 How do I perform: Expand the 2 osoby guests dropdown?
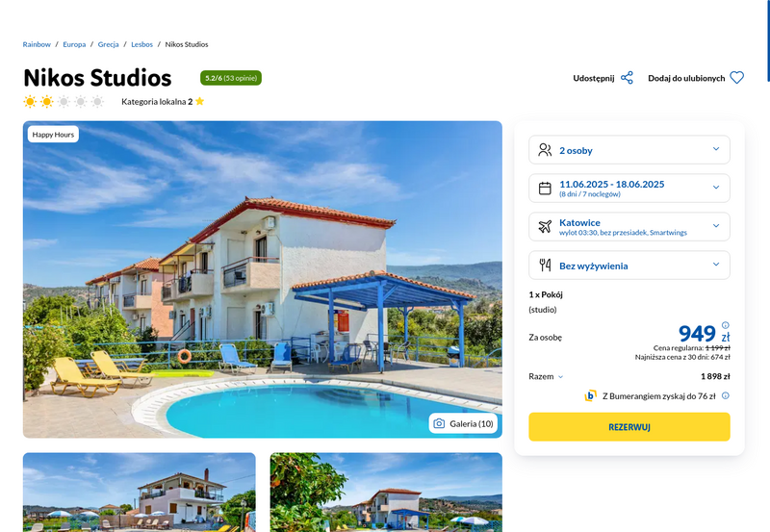[x=629, y=150]
